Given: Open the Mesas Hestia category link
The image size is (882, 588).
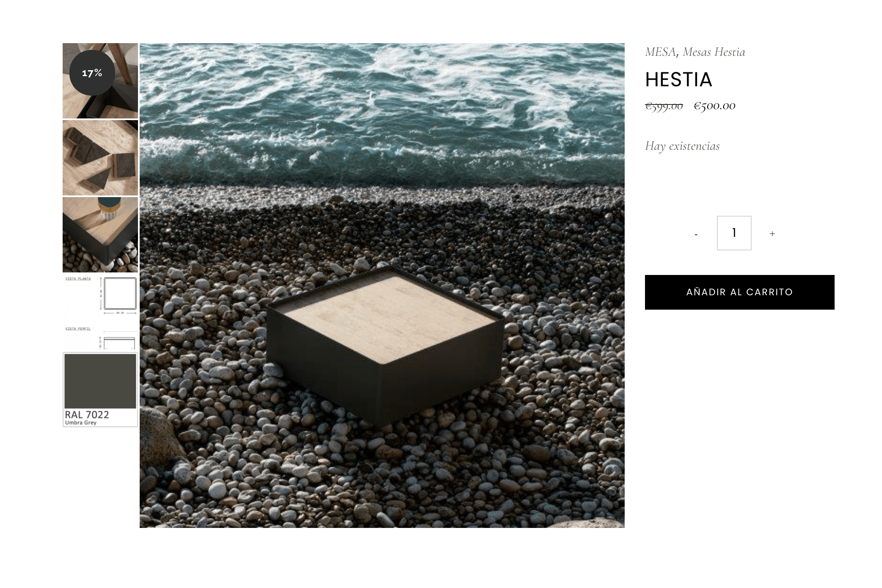Looking at the screenshot, I should coord(714,52).
